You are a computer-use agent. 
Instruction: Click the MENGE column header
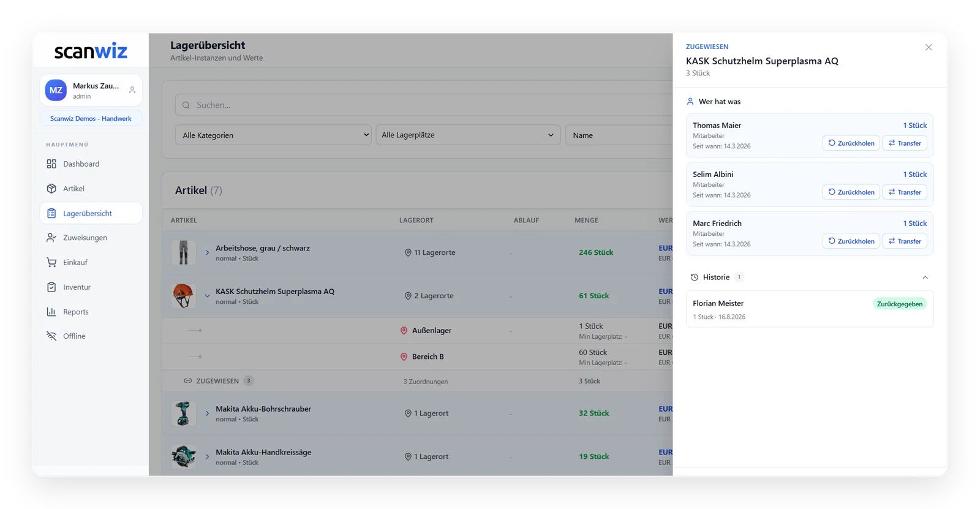586,221
